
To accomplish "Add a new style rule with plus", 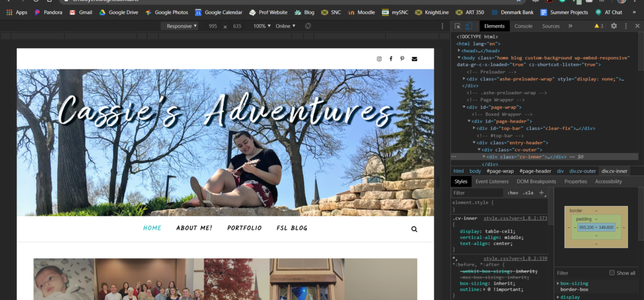I will click(542, 193).
